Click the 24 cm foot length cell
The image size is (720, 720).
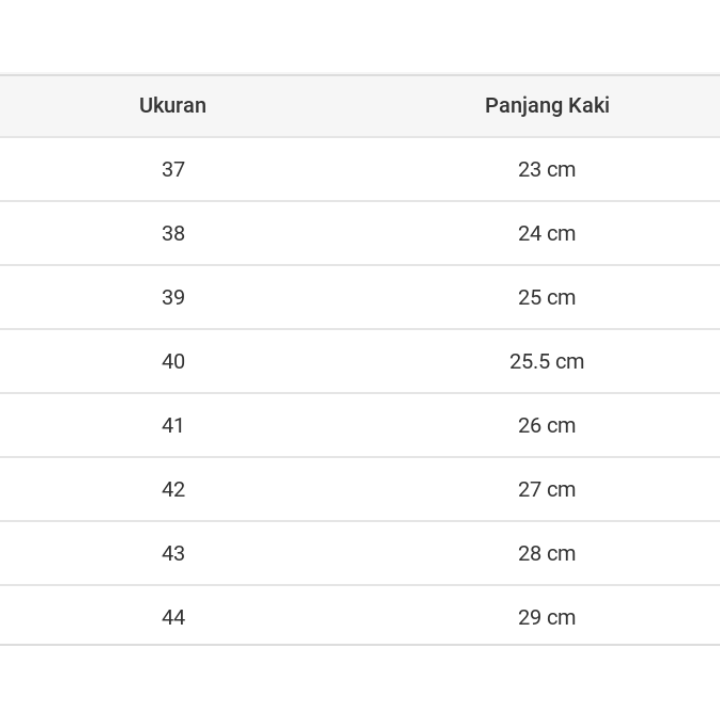pyautogui.click(x=547, y=233)
